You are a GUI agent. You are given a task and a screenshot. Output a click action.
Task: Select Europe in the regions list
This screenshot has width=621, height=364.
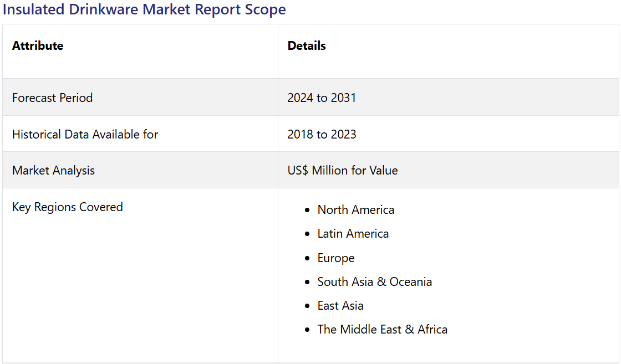[x=336, y=258]
